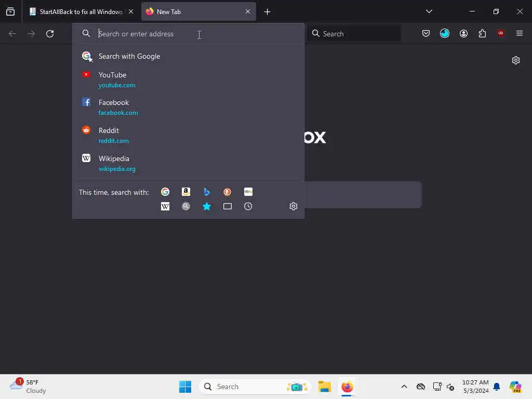Click reddit.com URL text
The height and width of the screenshot is (399, 532).
pos(113,141)
